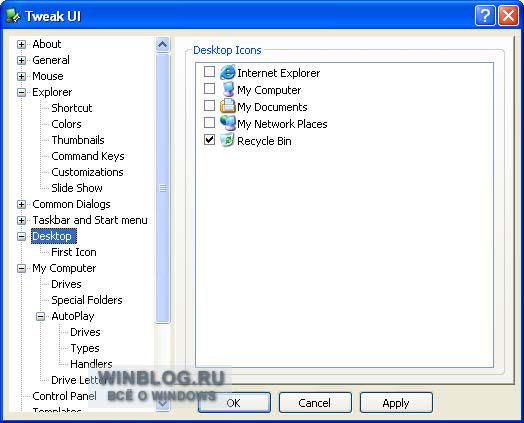Tick the My Network Places checkbox

click(x=210, y=122)
